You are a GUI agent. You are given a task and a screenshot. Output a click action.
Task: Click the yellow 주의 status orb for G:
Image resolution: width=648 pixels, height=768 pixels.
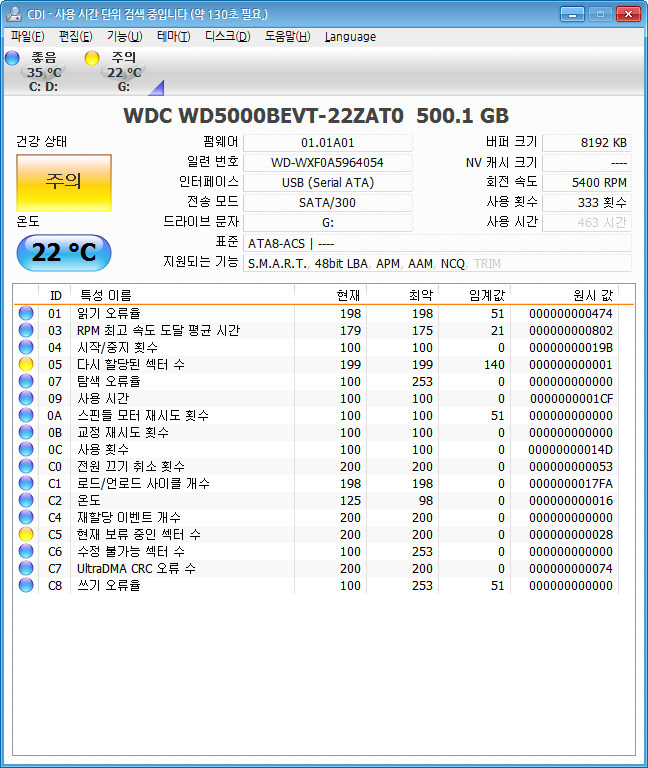[x=92, y=58]
